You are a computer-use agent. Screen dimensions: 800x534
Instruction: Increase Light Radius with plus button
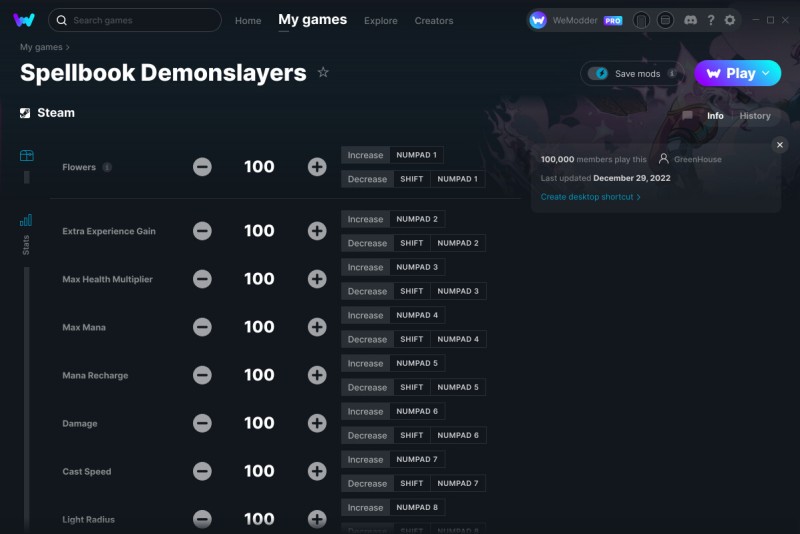[x=317, y=519]
